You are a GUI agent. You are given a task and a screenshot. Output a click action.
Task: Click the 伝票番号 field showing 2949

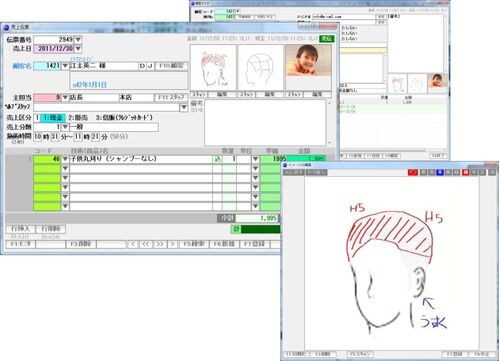(x=54, y=40)
